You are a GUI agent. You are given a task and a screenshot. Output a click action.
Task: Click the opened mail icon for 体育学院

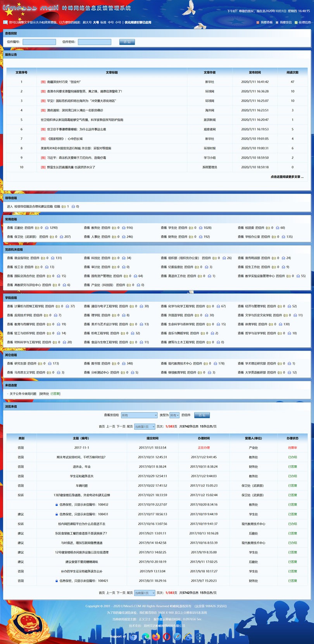pyautogui.click(x=281, y=324)
